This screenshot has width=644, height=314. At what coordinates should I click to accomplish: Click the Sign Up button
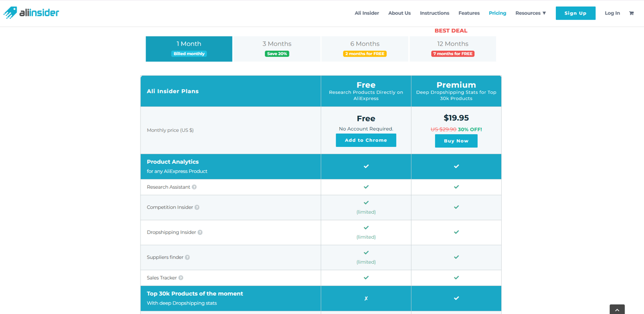coord(576,13)
